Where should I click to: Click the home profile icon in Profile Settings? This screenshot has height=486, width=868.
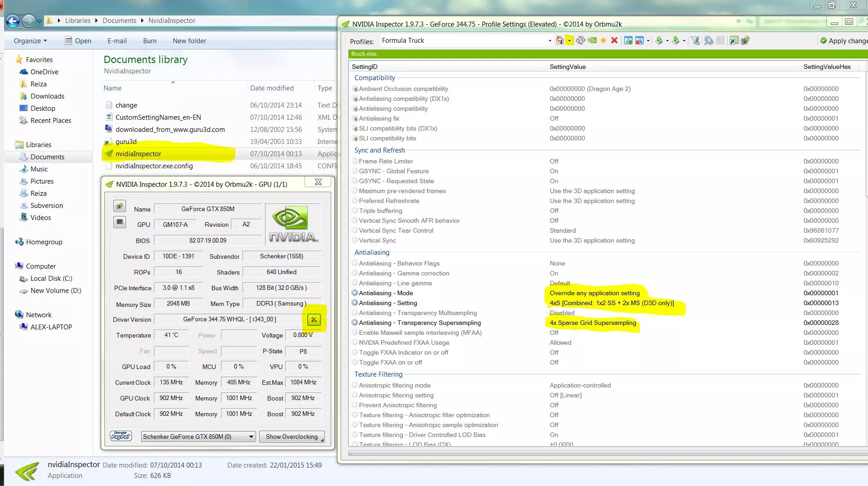(559, 40)
